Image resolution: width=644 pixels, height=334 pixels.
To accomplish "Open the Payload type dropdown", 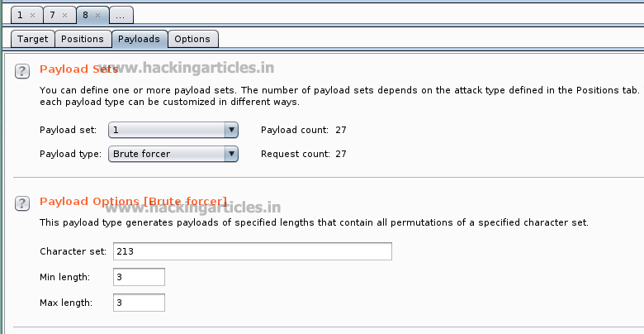I will 167,154.
